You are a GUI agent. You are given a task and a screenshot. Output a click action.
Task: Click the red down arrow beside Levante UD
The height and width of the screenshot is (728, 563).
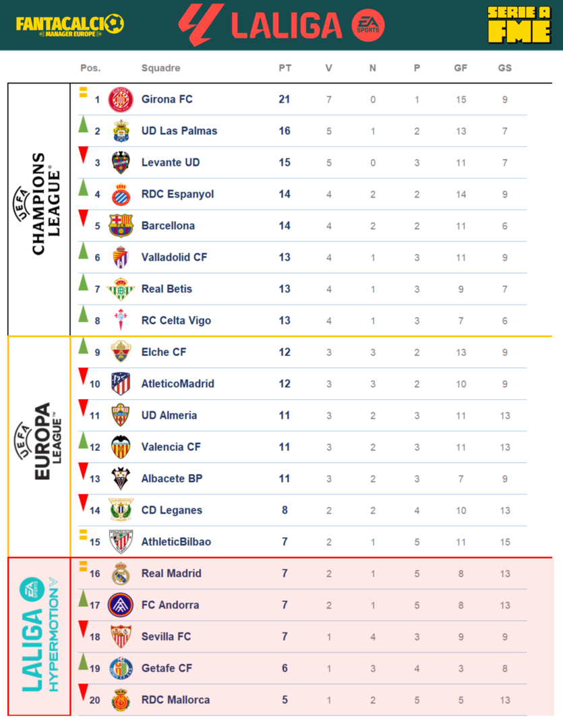click(x=84, y=156)
